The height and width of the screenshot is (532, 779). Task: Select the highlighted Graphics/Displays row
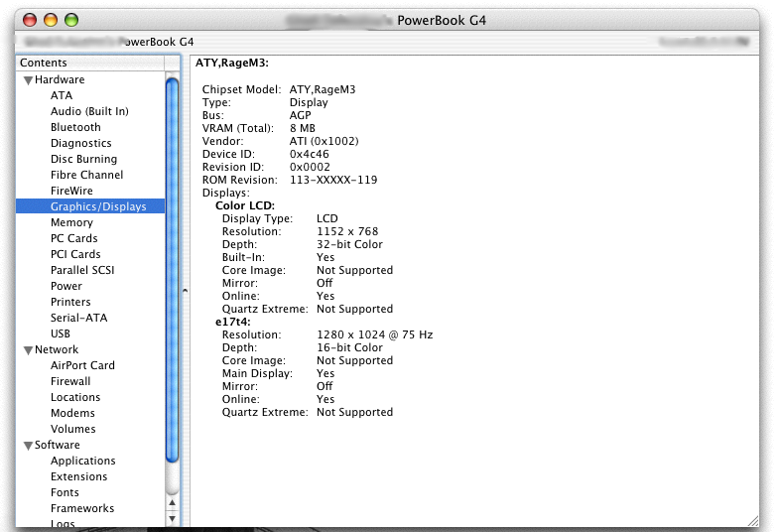(90, 206)
